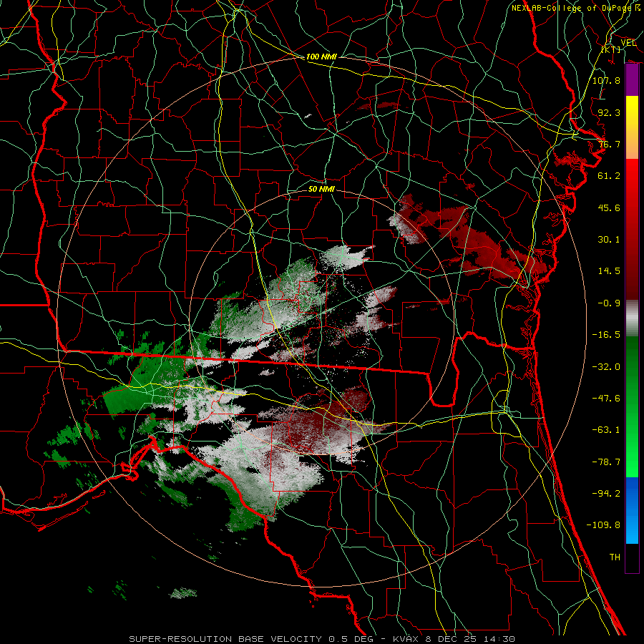The width and height of the screenshot is (644, 644).
Task: Click the 45.6 legend value
Action: 609,208
